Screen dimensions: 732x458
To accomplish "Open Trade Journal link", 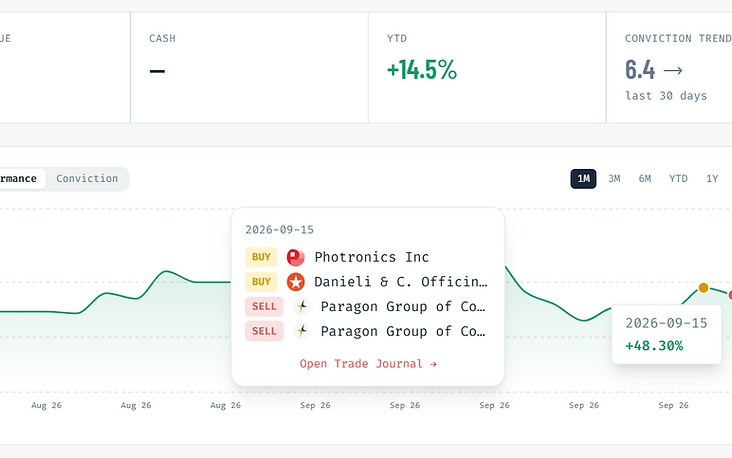I will 368,364.
